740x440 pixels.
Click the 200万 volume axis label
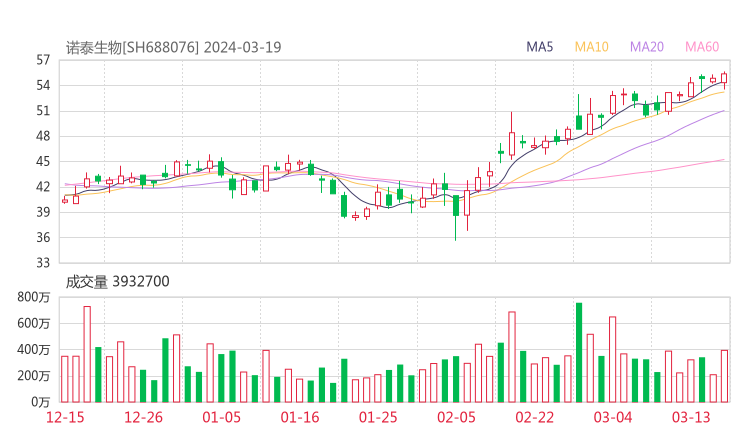(34, 376)
